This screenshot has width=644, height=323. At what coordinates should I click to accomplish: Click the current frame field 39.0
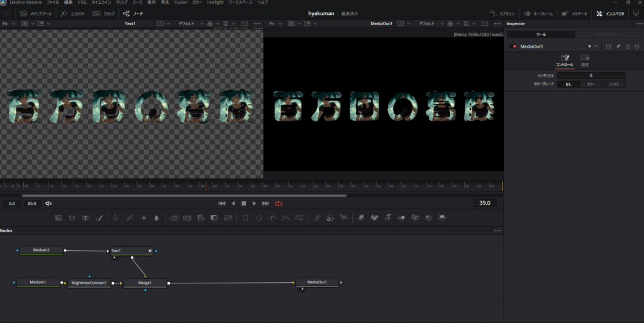pyautogui.click(x=484, y=204)
